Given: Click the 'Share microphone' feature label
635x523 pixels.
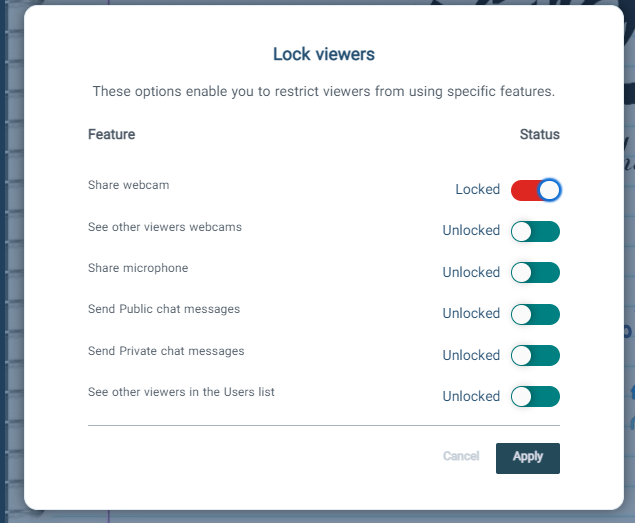Looking at the screenshot, I should coord(138,268).
